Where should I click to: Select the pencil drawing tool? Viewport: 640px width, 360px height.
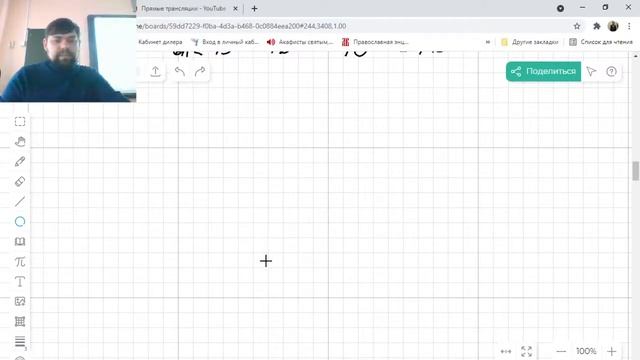[20, 162]
